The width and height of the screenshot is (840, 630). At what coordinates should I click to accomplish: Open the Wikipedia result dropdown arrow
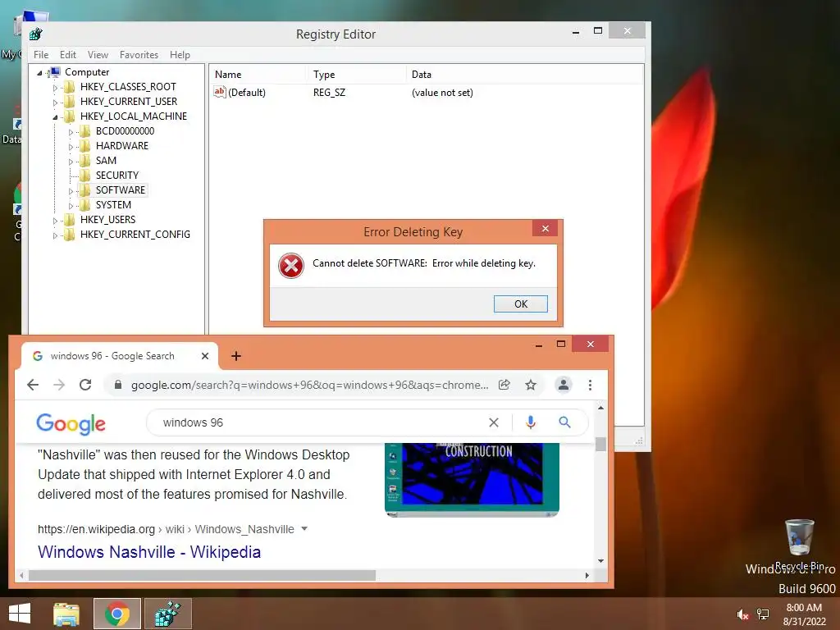point(304,529)
